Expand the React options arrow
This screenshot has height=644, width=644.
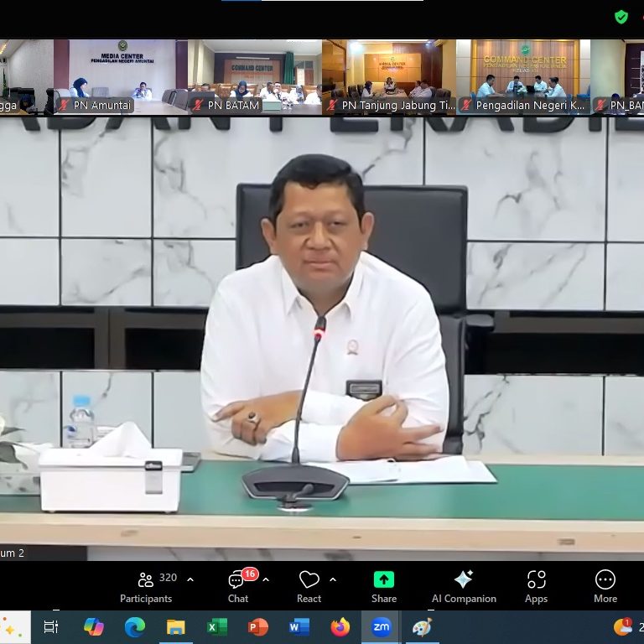(x=333, y=579)
